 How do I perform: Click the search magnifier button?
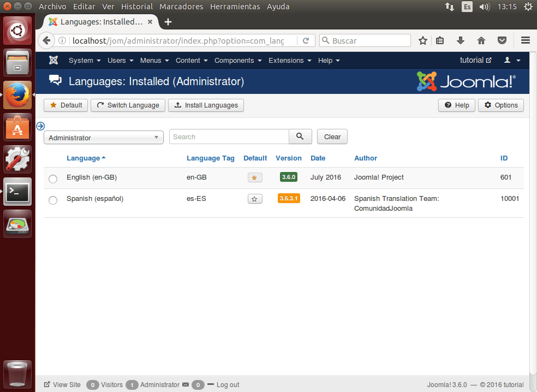coord(300,136)
